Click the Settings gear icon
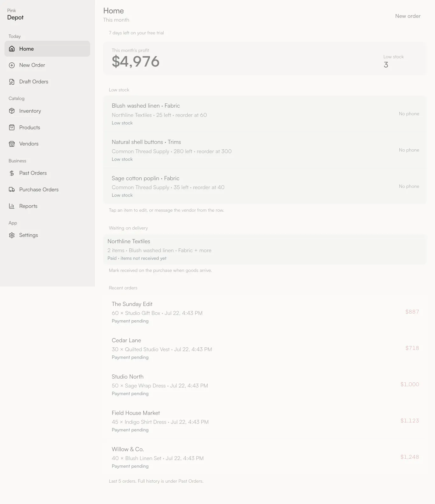This screenshot has width=435, height=504. pos(12,235)
